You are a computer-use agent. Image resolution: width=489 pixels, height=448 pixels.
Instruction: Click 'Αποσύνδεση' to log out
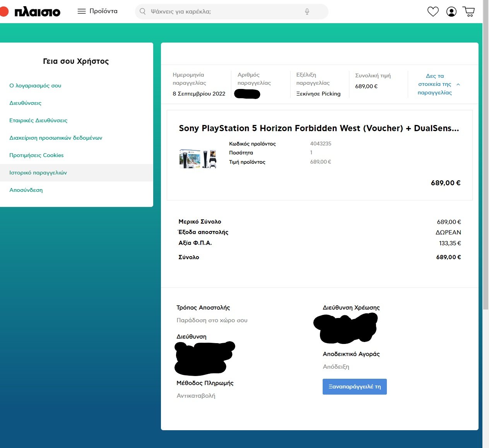coord(26,190)
